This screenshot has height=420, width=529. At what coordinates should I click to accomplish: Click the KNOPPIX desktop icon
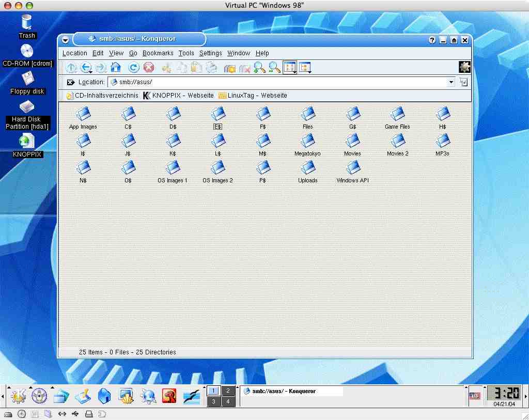27,145
